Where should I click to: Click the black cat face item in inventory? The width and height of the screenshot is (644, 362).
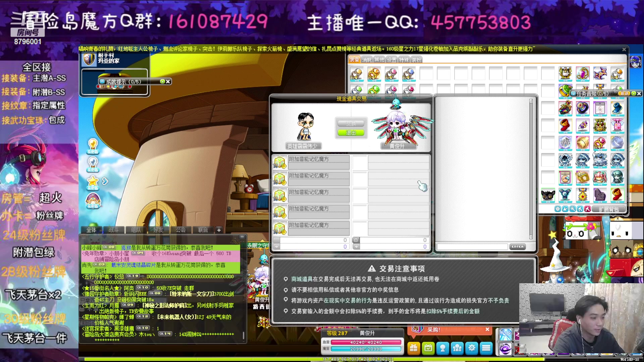click(548, 195)
